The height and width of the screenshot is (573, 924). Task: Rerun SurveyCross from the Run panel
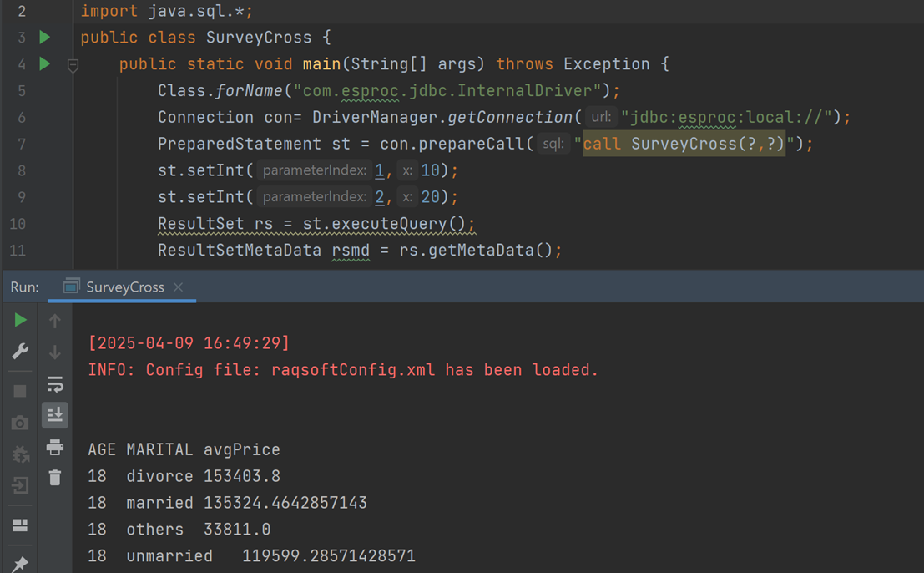(x=21, y=320)
